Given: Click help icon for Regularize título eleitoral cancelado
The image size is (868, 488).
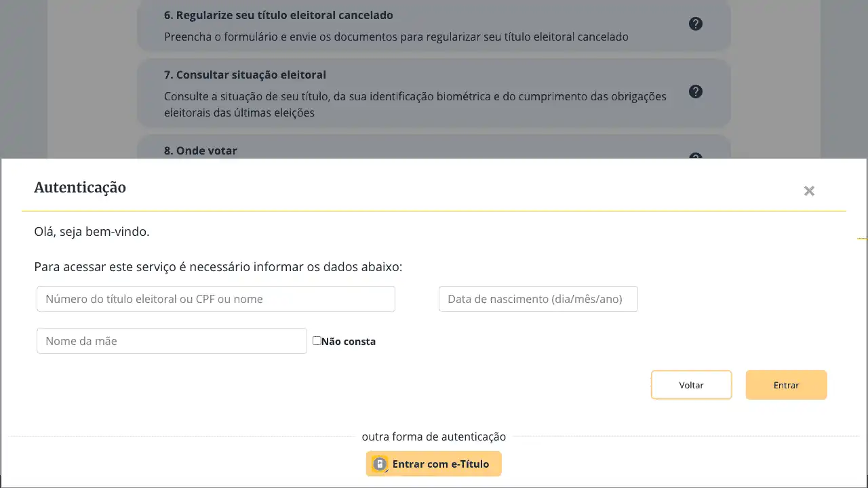Looking at the screenshot, I should tap(695, 24).
